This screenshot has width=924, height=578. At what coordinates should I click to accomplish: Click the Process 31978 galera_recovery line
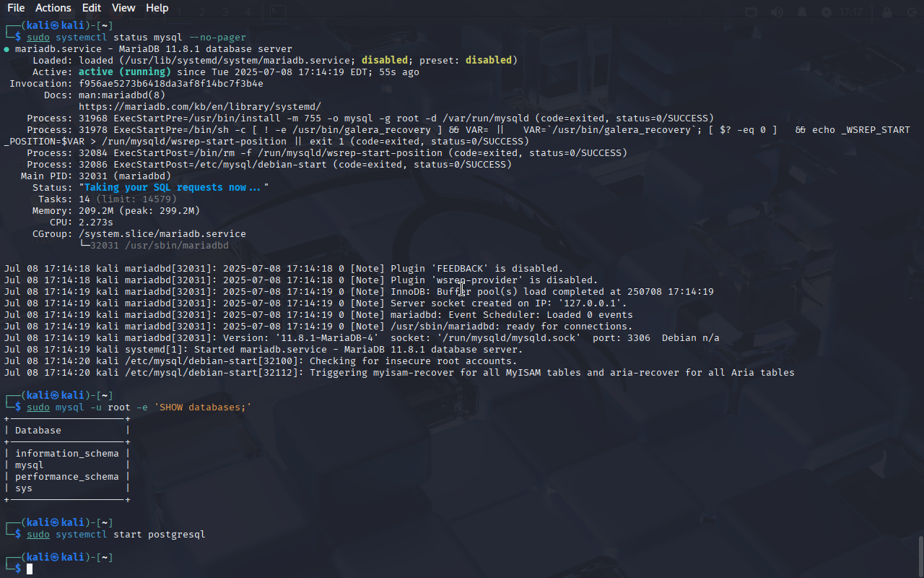click(x=457, y=135)
